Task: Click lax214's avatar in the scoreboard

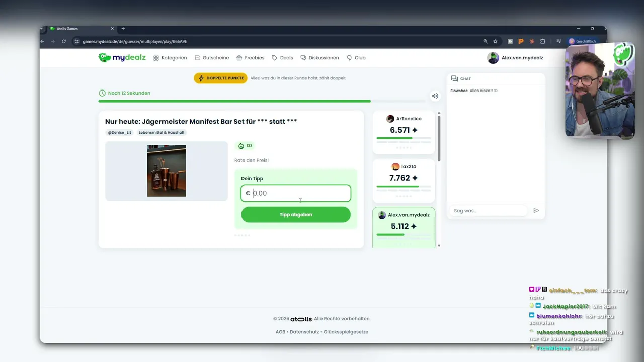Action: [x=395, y=166]
